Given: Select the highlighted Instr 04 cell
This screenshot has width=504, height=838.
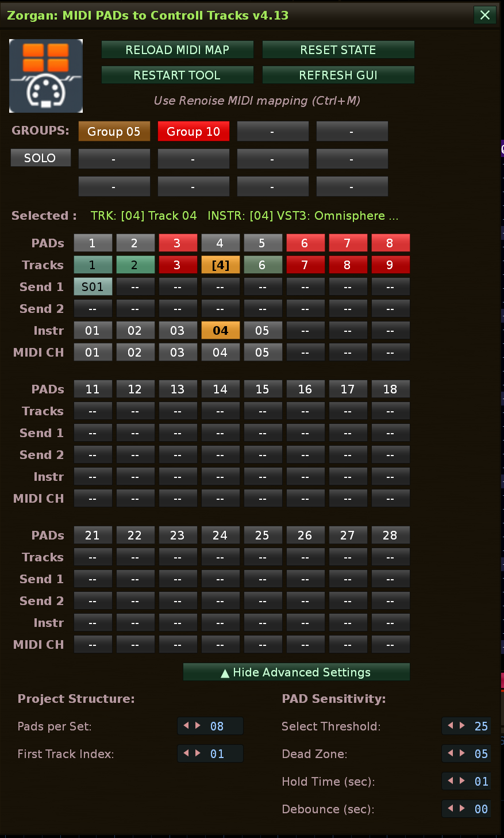Looking at the screenshot, I should pyautogui.click(x=220, y=331).
